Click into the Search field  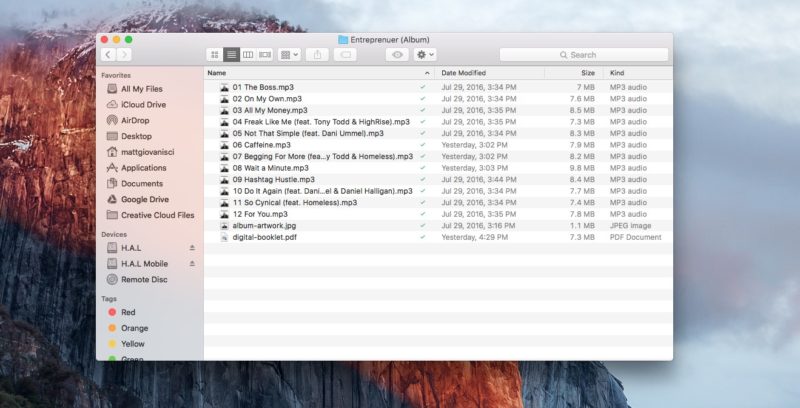[x=584, y=55]
